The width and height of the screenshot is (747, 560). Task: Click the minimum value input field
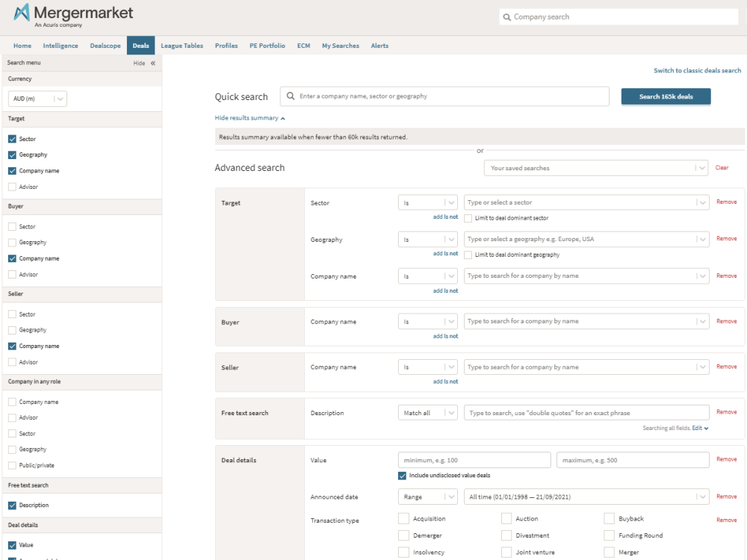pyautogui.click(x=474, y=460)
